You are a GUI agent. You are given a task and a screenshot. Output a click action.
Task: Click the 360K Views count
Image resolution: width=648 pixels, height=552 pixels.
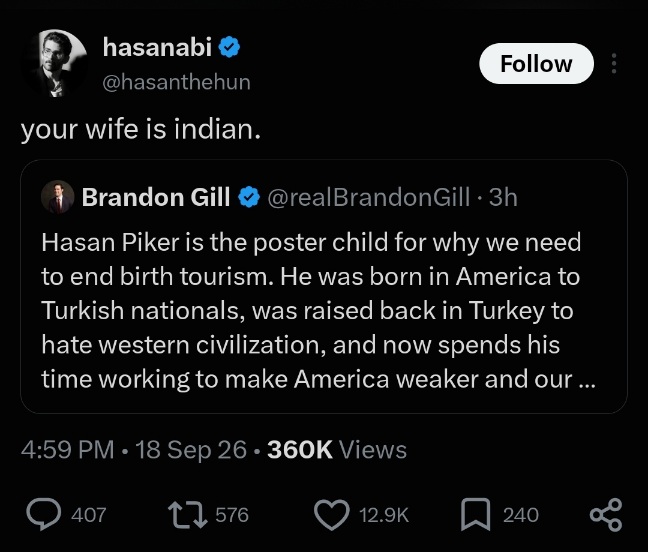pyautogui.click(x=337, y=450)
